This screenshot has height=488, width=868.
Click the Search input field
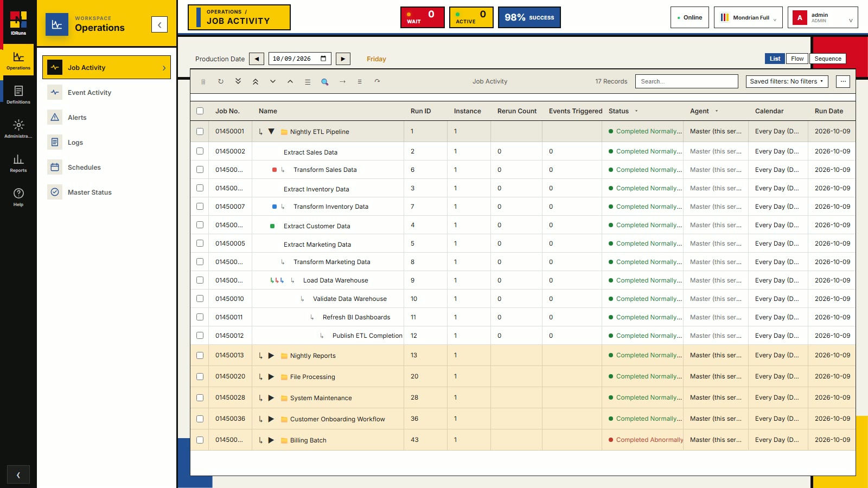[687, 81]
